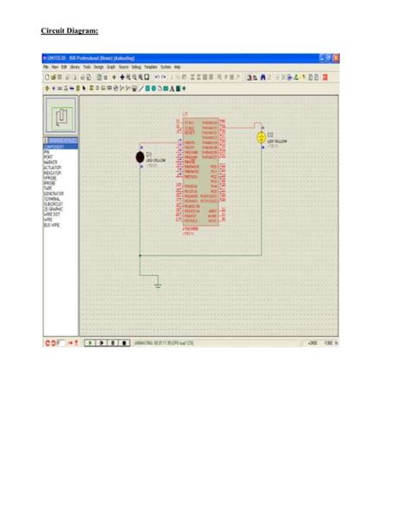Start simulation with the Play button
The height and width of the screenshot is (532, 411).
pyautogui.click(x=90, y=343)
